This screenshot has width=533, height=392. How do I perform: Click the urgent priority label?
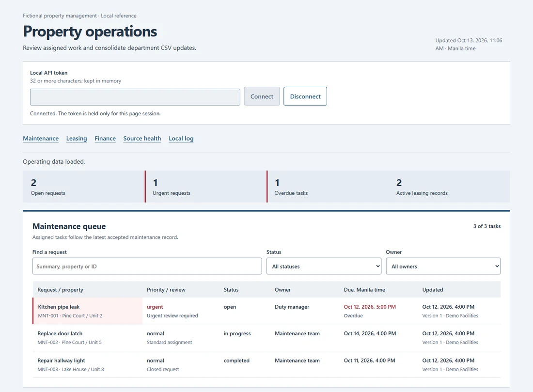point(155,307)
